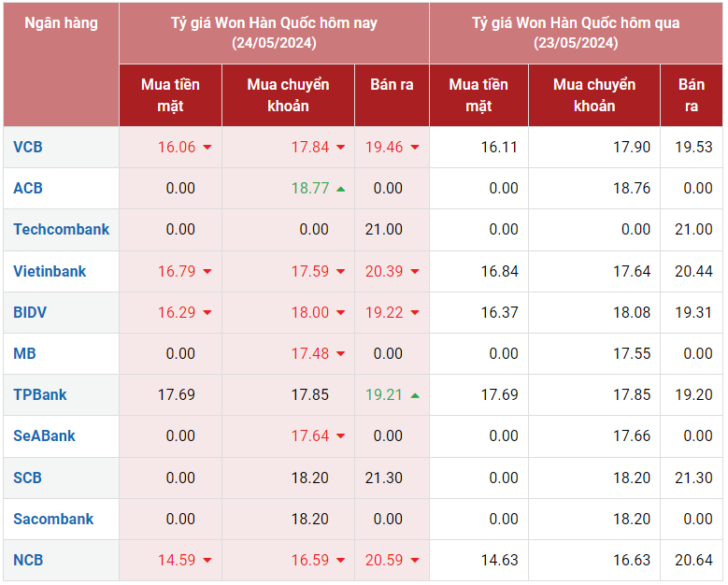Click the red down arrow beside MB 17.48
Screen dimensions: 728x585
pos(340,354)
